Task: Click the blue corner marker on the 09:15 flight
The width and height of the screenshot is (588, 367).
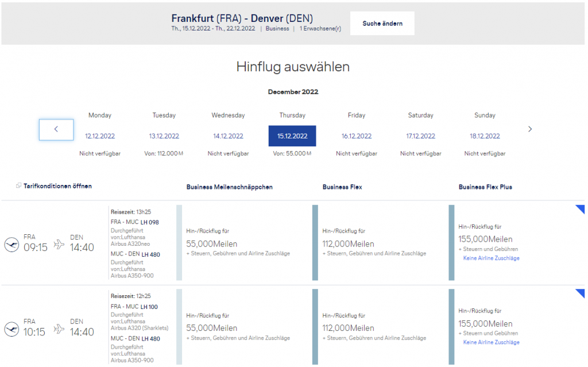Action: (x=581, y=209)
